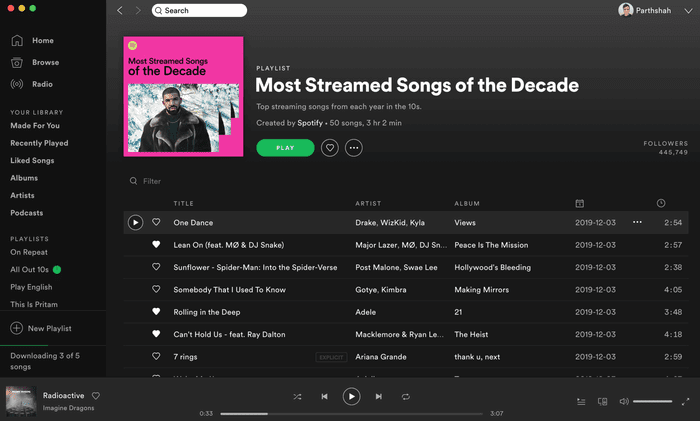Unlike Lean On song heart
The width and height of the screenshot is (700, 421).
156,244
